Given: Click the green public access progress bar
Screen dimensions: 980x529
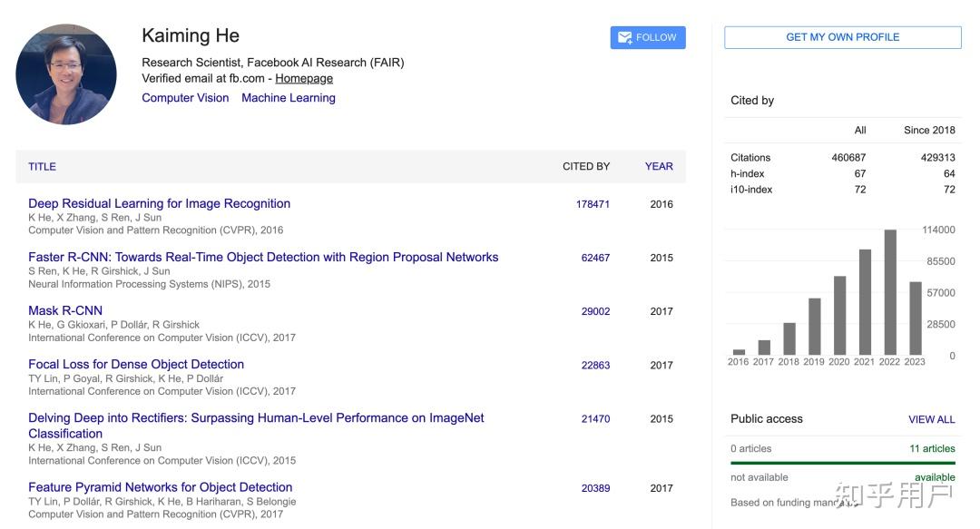Looking at the screenshot, I should click(x=842, y=463).
